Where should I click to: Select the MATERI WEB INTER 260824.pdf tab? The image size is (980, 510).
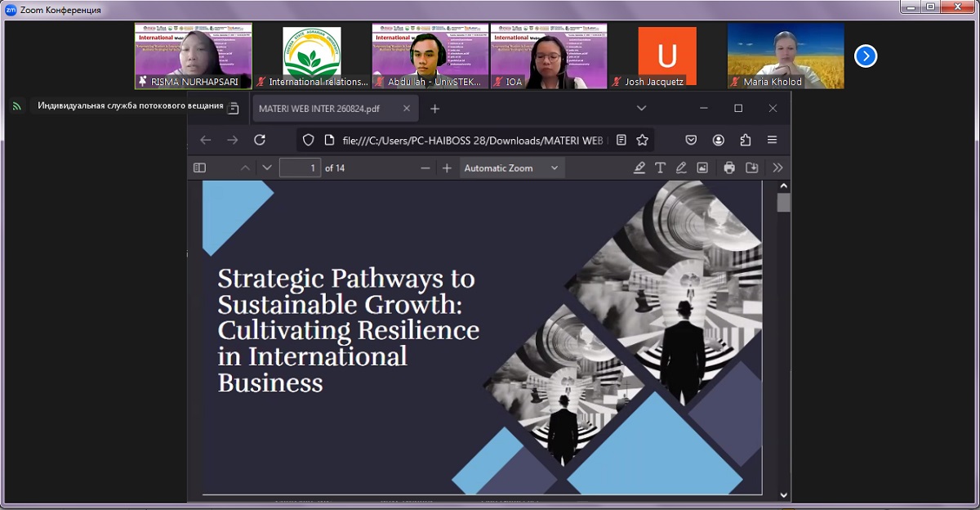pyautogui.click(x=319, y=109)
